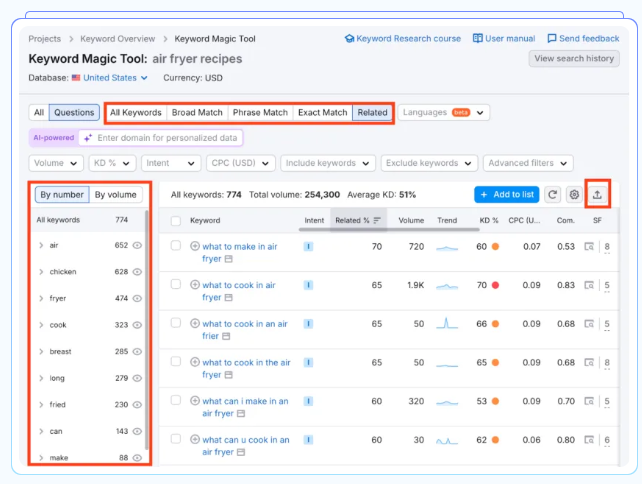This screenshot has width=642, height=484.
Task: Open table settings gear icon
Action: pos(574,195)
